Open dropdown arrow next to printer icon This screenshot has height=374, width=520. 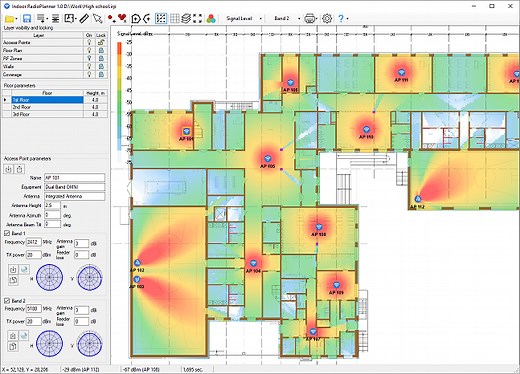pyautogui.click(x=316, y=19)
